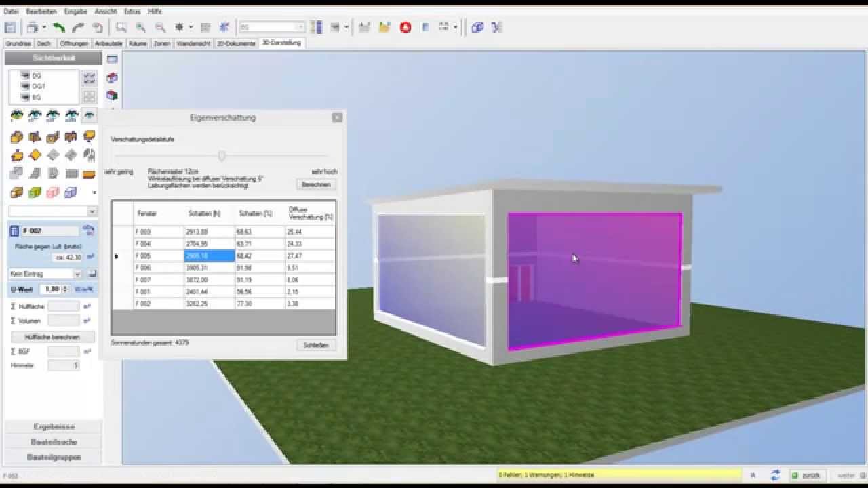The height and width of the screenshot is (488, 868).
Task: Click the U-Wert stepper arrows
Action: click(64, 289)
